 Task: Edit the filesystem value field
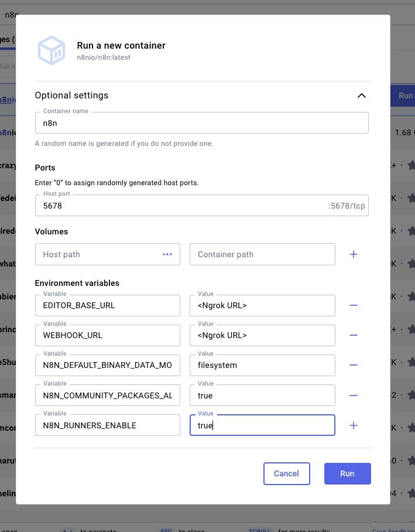tap(262, 365)
